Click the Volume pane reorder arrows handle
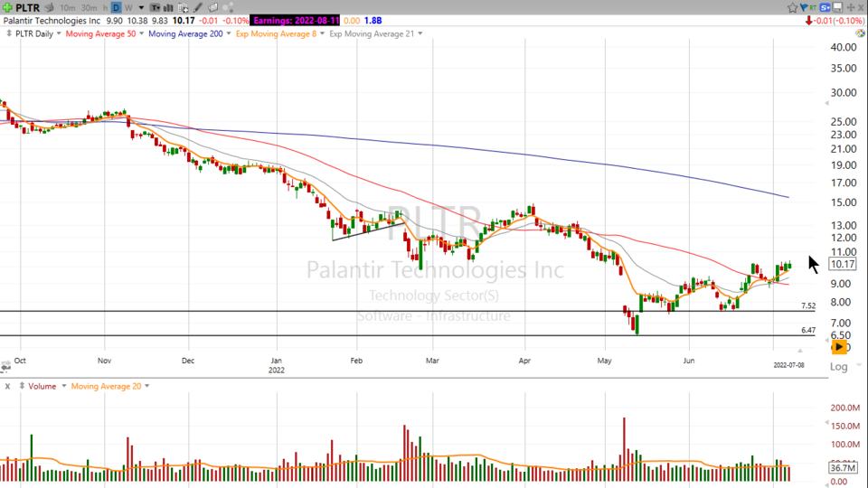 click(22, 386)
